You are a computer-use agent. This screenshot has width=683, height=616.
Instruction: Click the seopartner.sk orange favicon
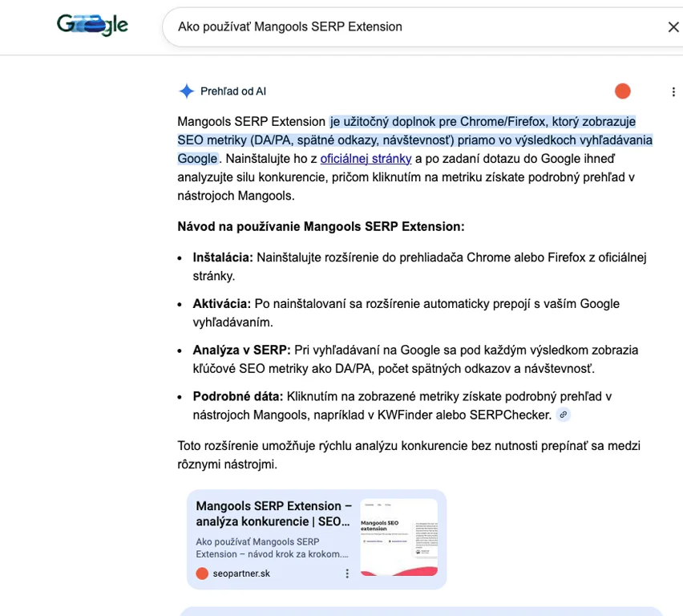(202, 573)
